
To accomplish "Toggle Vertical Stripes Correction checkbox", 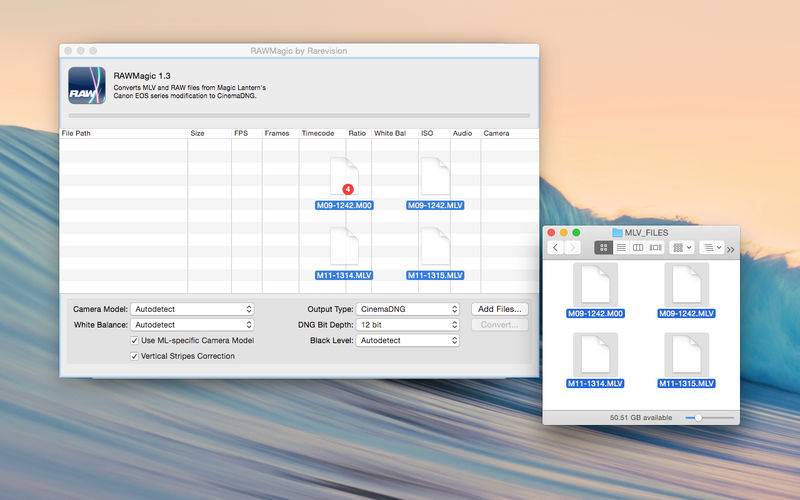I will point(134,356).
